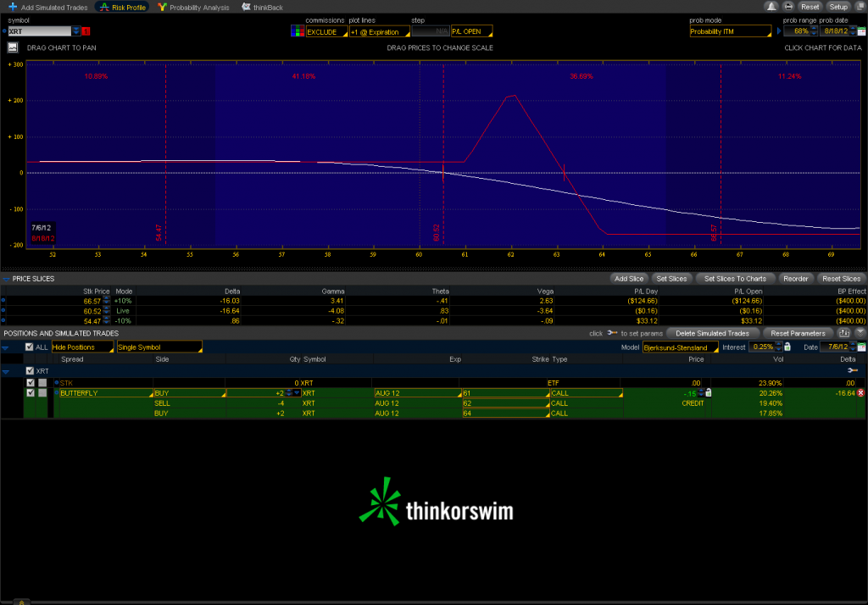Remove the butterfly trade with the red X

pyautogui.click(x=861, y=393)
